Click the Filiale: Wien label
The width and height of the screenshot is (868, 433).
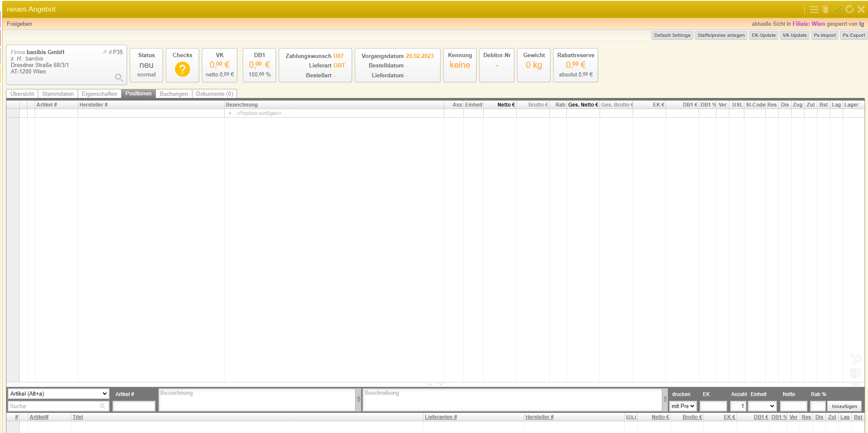(x=809, y=24)
